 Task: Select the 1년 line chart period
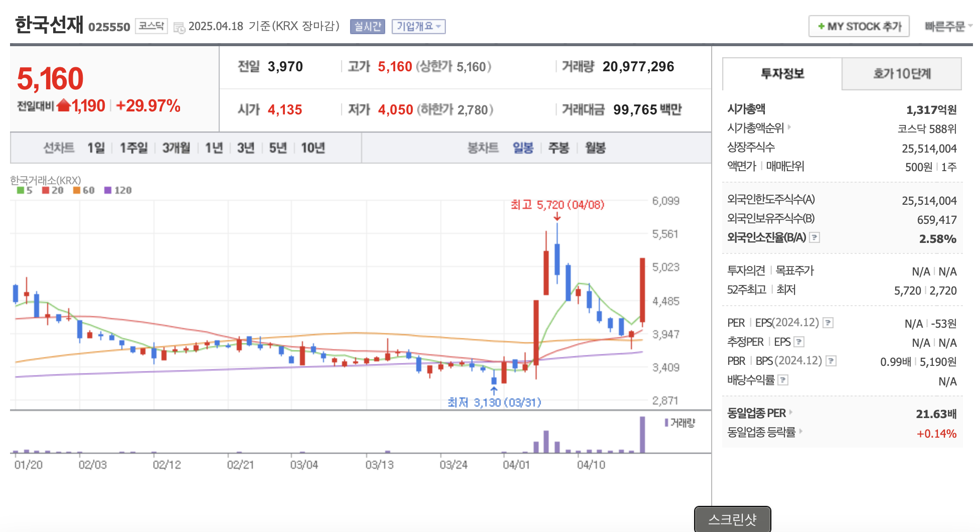[x=214, y=148]
